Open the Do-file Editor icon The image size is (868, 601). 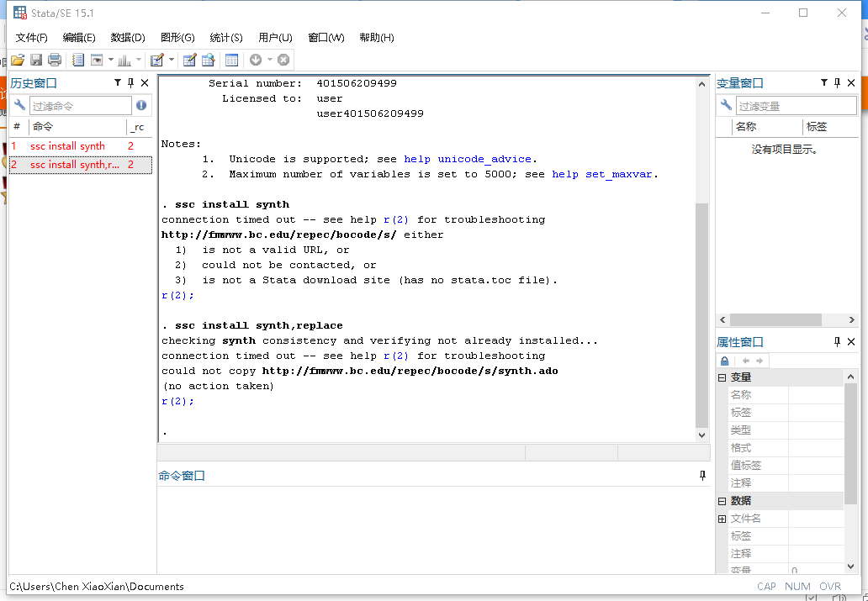(156, 60)
